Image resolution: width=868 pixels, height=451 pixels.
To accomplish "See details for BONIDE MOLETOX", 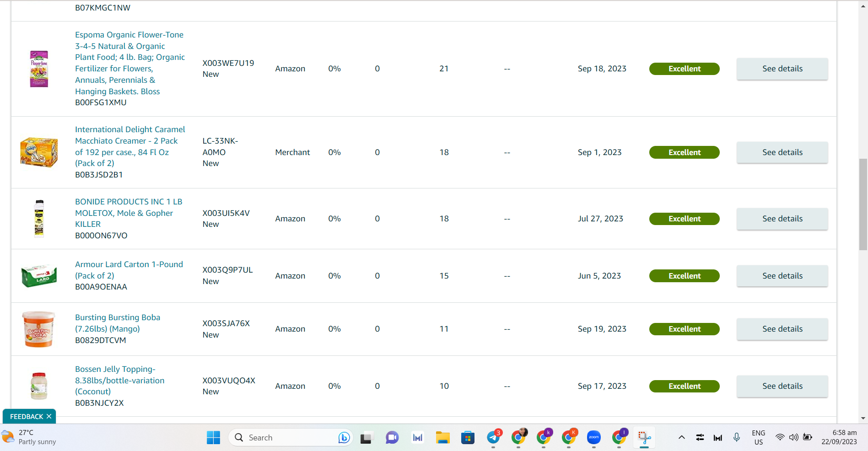I will pyautogui.click(x=782, y=219).
